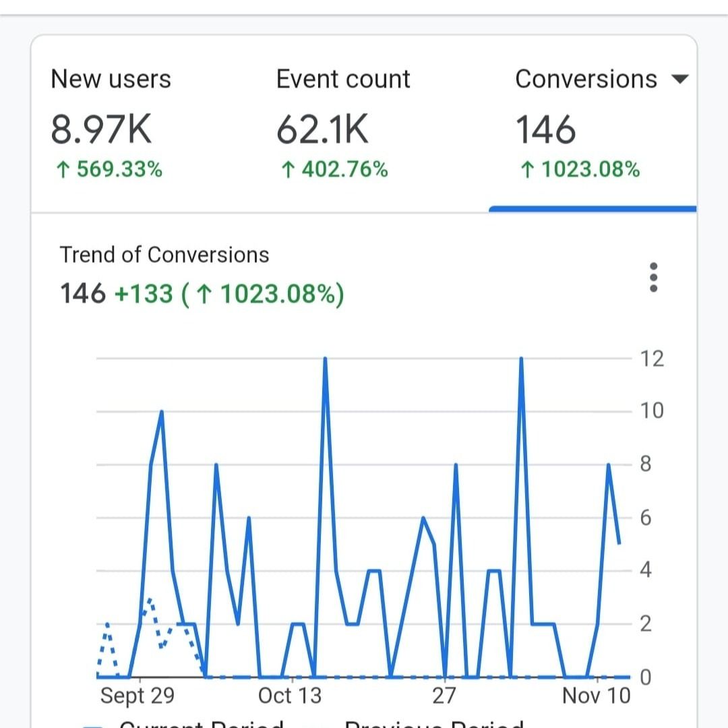Click the Sept 29 x-axis date label
The width and height of the screenshot is (728, 728).
pos(137,695)
